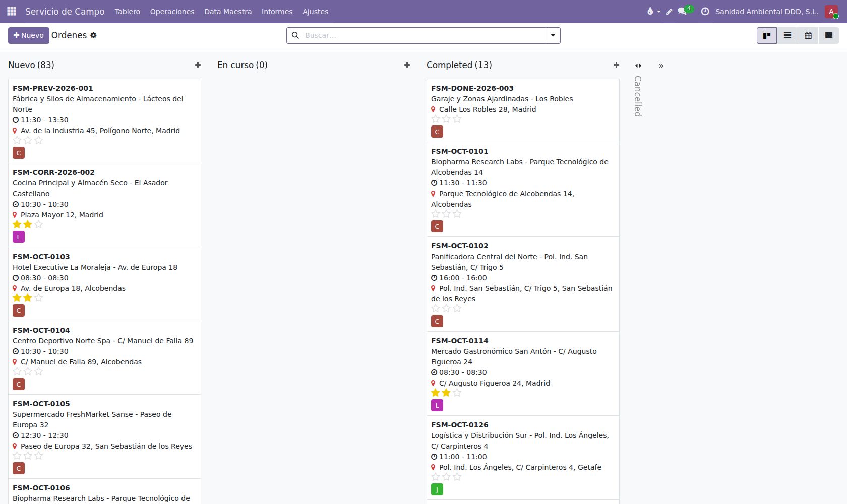Open the water drop debug dropdown
This screenshot has height=504, width=847.
653,11
